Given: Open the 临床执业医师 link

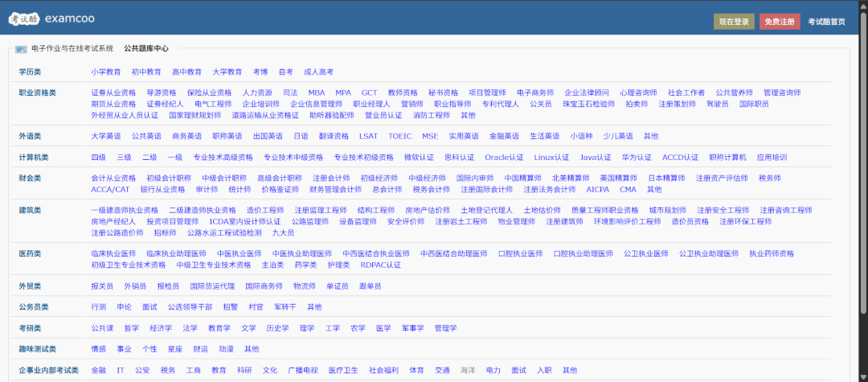Looking at the screenshot, I should [x=113, y=253].
